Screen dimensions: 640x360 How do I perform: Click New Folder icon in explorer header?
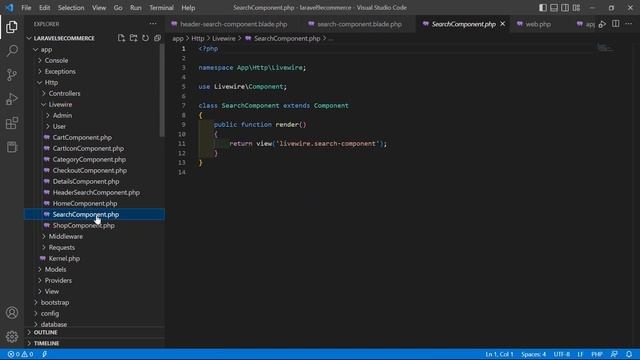click(133, 38)
